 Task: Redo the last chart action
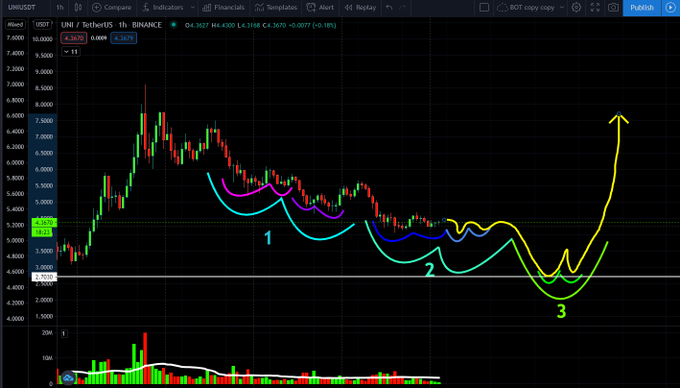402,7
